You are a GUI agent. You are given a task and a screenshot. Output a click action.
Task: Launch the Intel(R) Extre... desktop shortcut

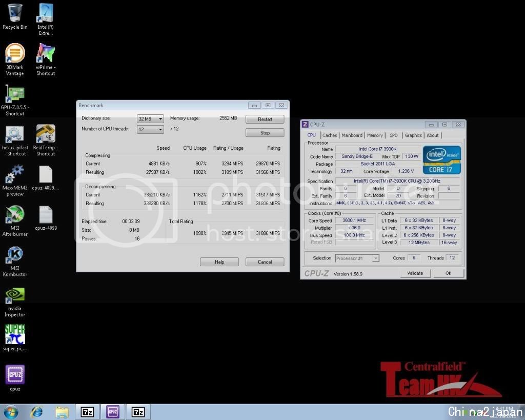coord(46,19)
